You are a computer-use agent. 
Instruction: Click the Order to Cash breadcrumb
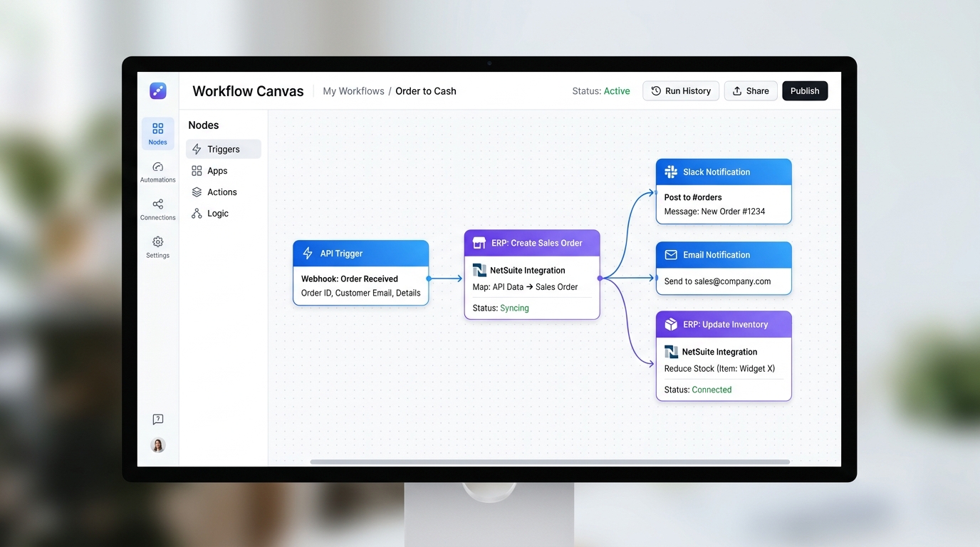pyautogui.click(x=426, y=91)
